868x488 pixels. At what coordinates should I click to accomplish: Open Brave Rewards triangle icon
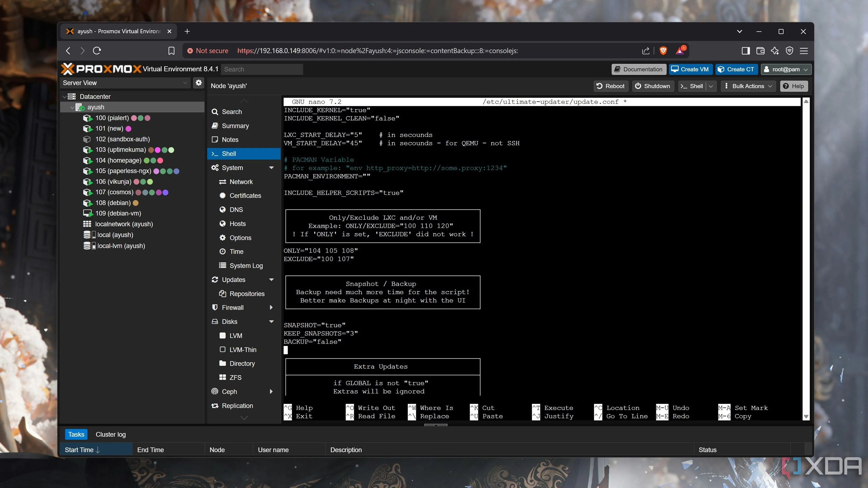[680, 51]
